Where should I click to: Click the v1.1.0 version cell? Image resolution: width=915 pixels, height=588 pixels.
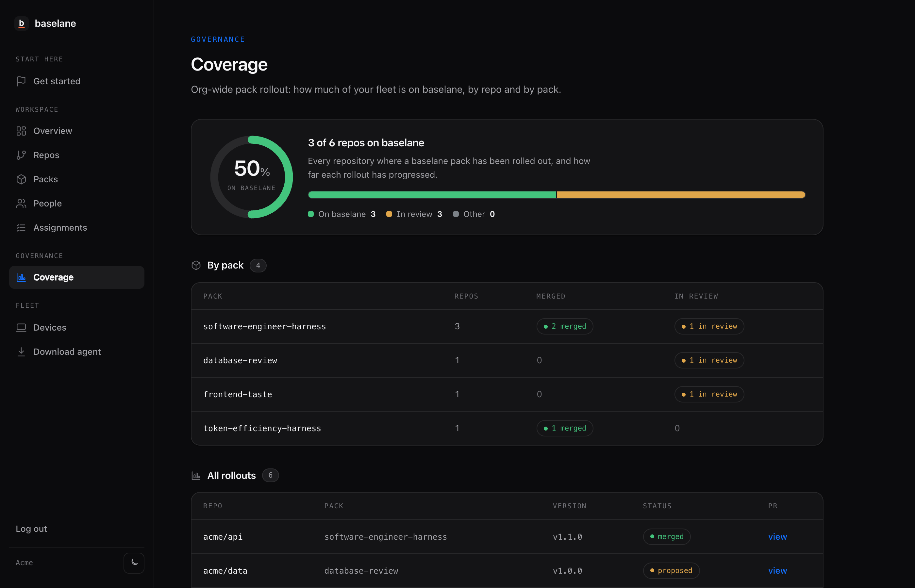click(x=568, y=537)
